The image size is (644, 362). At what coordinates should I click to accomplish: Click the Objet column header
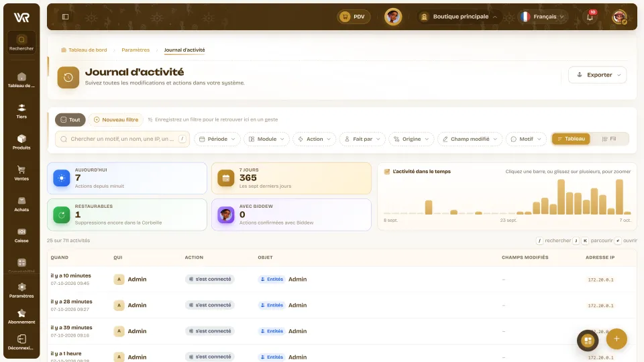[266, 257]
